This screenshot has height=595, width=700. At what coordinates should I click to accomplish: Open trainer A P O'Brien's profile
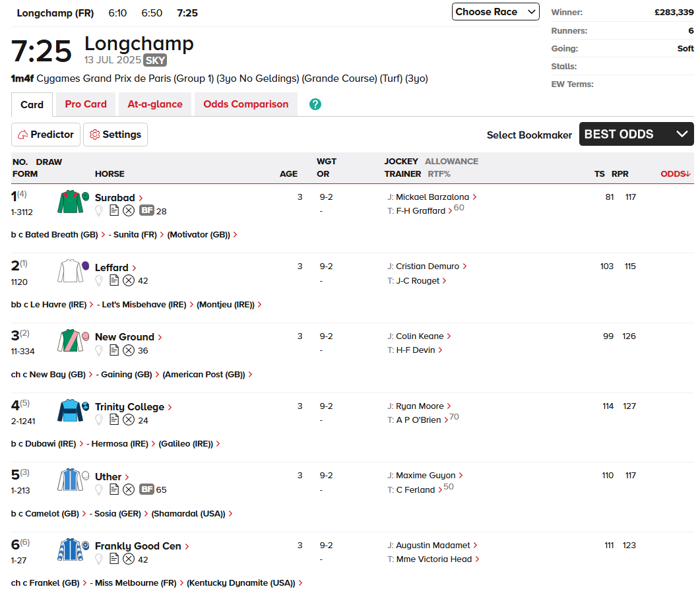click(422, 420)
